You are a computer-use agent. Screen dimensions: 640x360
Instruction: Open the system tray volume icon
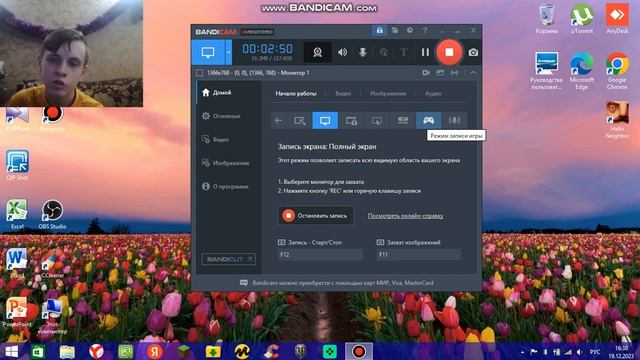click(x=579, y=352)
